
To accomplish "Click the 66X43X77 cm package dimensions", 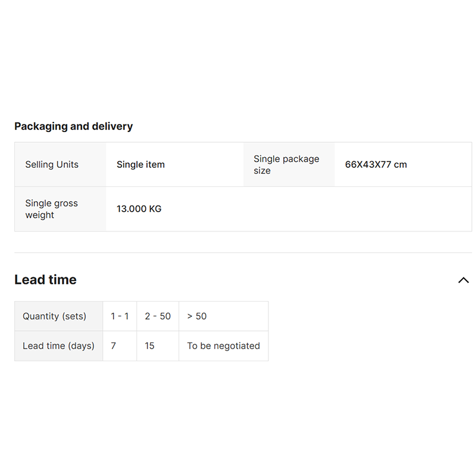I will [x=376, y=165].
